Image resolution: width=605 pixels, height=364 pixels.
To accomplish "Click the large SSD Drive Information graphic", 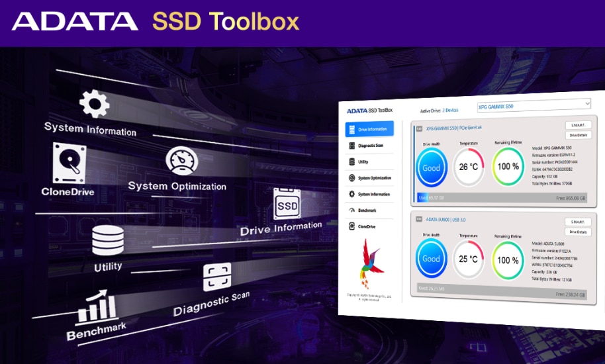I will point(287,204).
